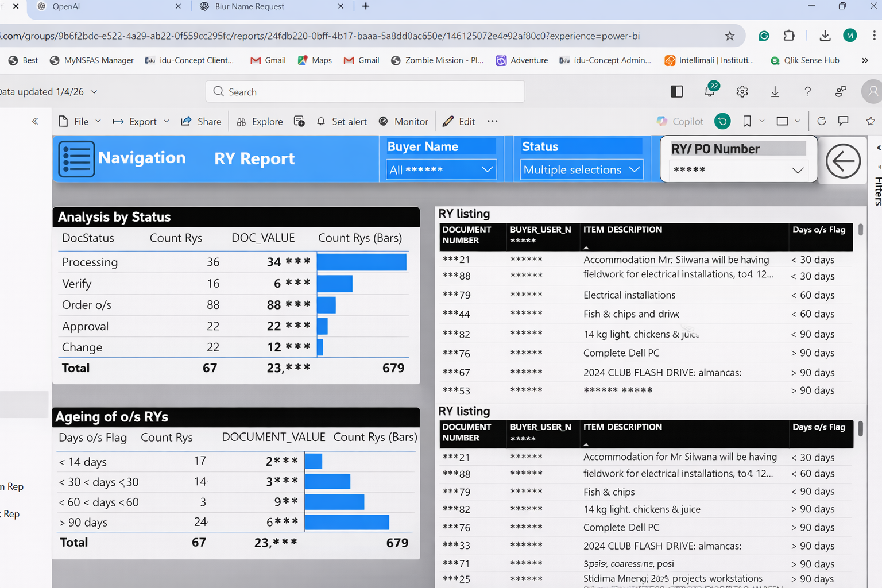
Task: Open the Copilot pane
Action: coord(680,121)
